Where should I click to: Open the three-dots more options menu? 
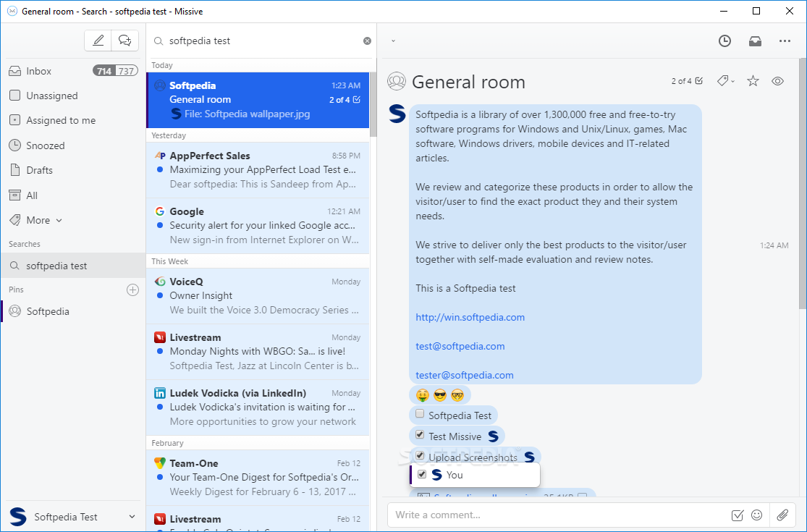(x=785, y=41)
